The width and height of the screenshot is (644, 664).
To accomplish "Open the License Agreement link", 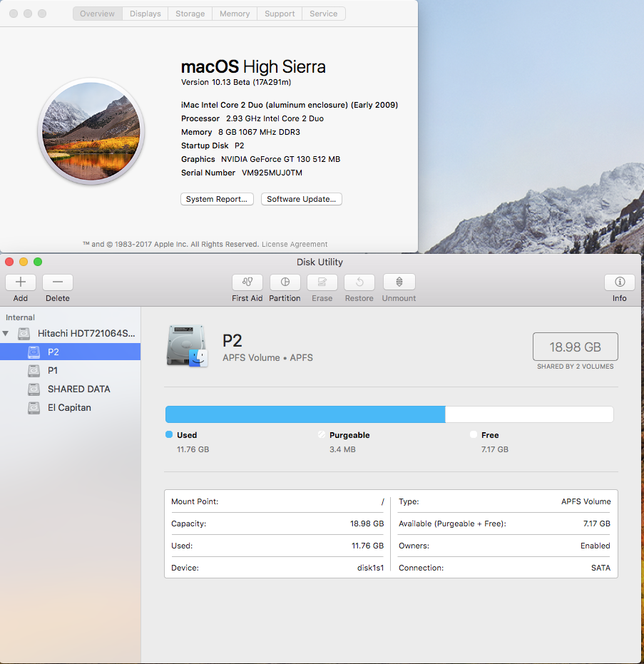I will click(295, 245).
